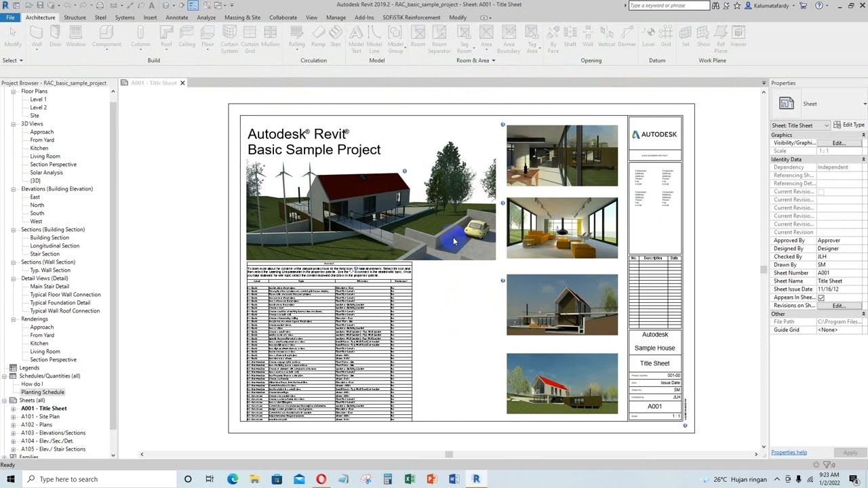Select the Grid datum tool
The height and width of the screenshot is (488, 868).
point(666,37)
